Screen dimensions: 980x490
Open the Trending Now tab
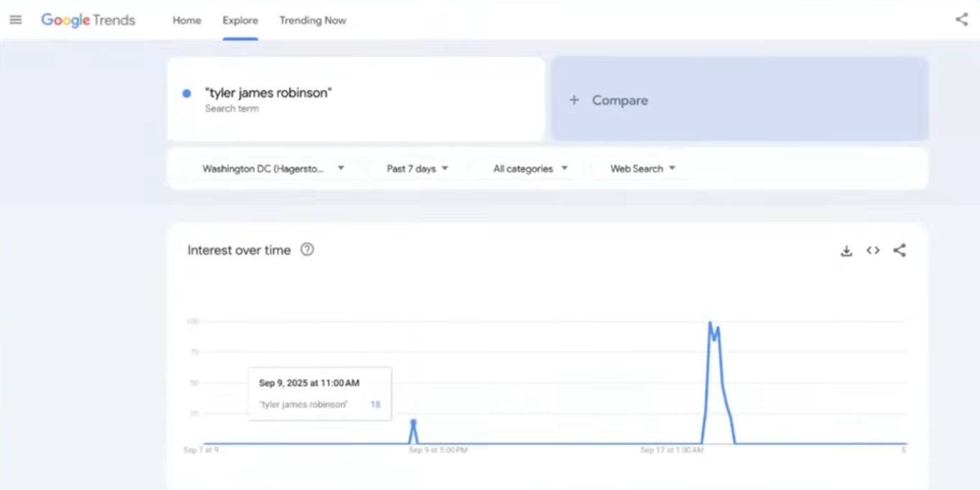point(313,20)
